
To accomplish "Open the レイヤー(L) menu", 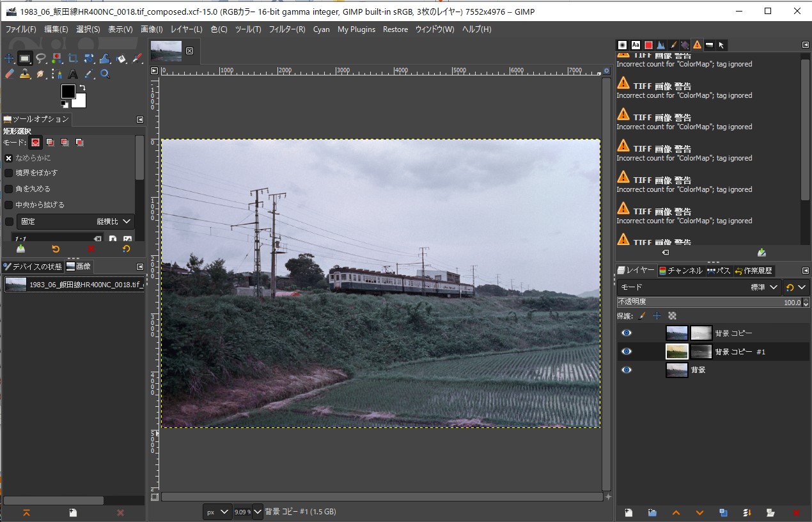I will pos(186,29).
